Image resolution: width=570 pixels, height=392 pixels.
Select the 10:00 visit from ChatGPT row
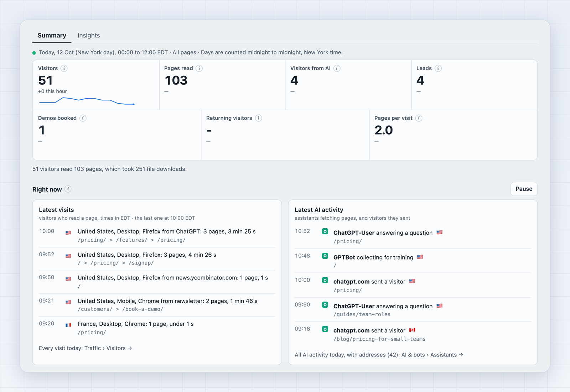pos(157,236)
